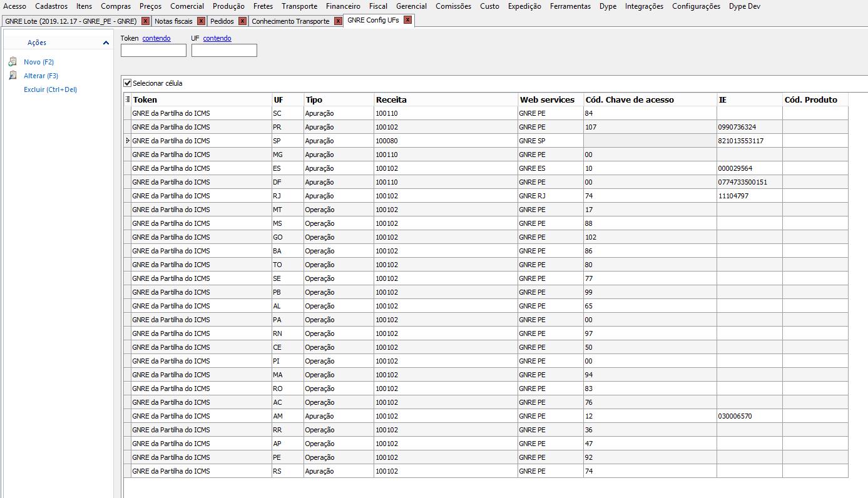
Task: Open the grid column chooser icon
Action: (128, 99)
